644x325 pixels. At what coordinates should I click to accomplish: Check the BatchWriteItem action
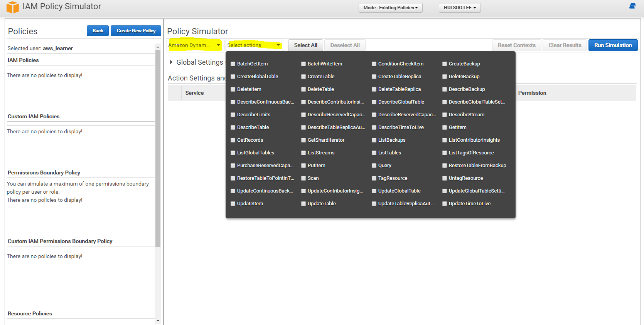pos(303,64)
